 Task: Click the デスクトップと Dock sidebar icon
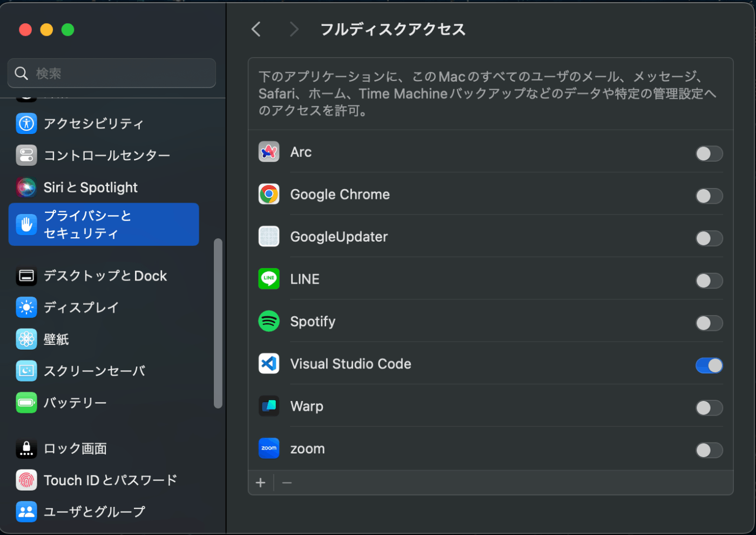pos(26,276)
